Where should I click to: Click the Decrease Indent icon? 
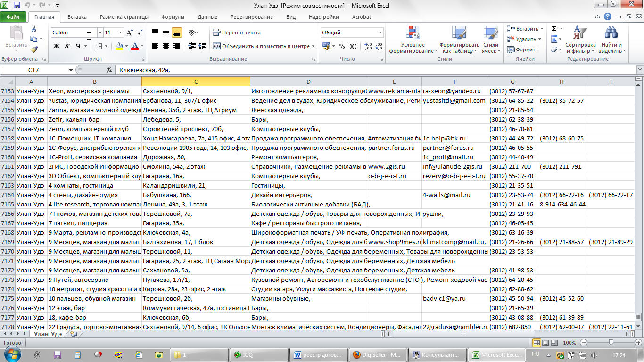[191, 46]
